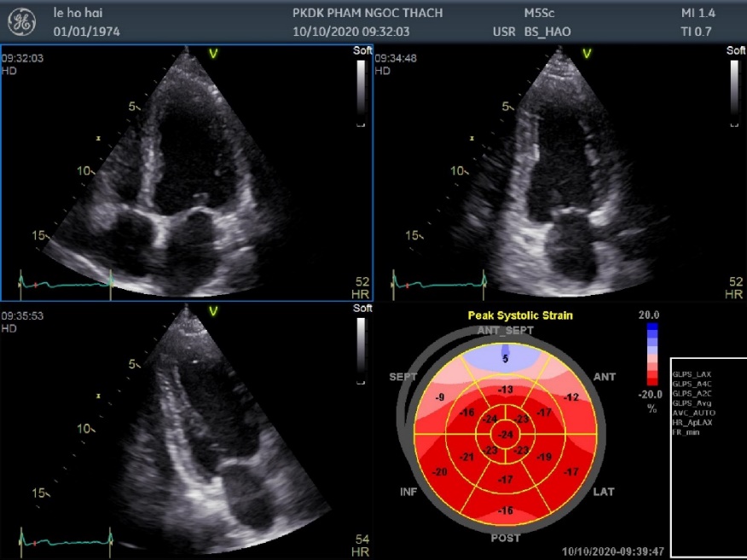This screenshot has height=560, width=747.
Task: Click the V marker in bottom-left view
Action: tap(213, 311)
